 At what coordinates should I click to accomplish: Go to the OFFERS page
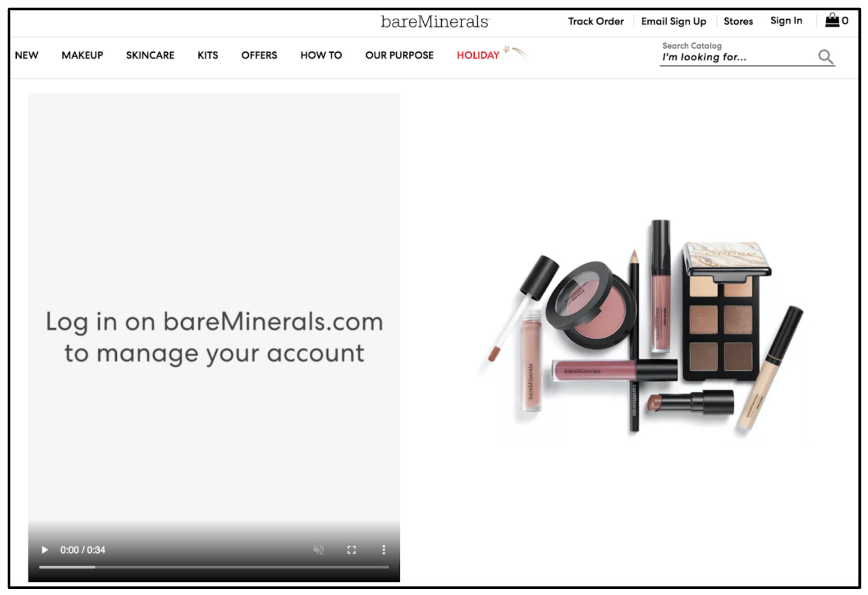pos(259,55)
